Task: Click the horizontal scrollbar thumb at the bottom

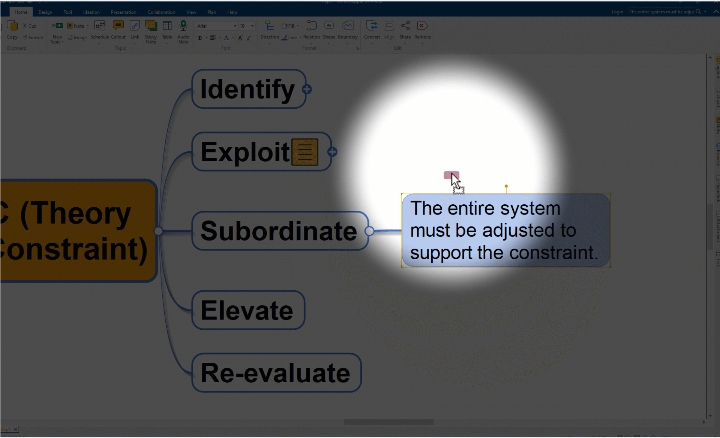Action: pyautogui.click(x=388, y=422)
